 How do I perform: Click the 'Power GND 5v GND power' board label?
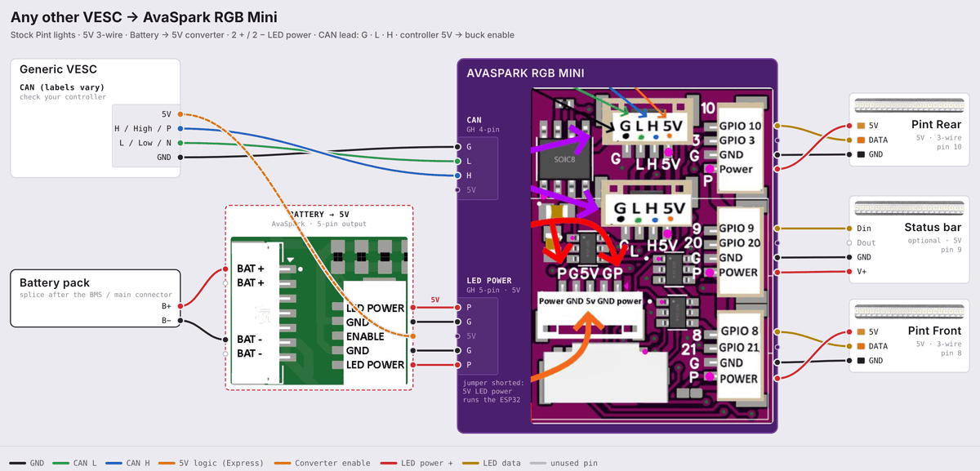coord(590,300)
